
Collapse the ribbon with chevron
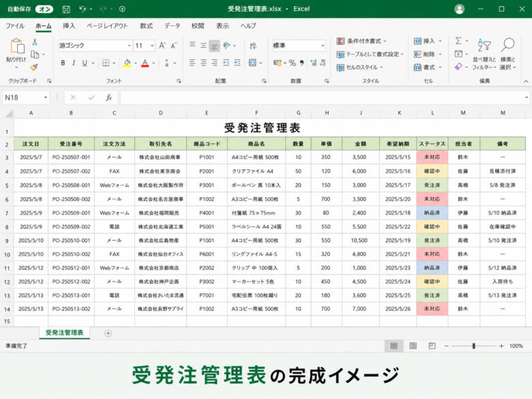pyautogui.click(x=526, y=81)
